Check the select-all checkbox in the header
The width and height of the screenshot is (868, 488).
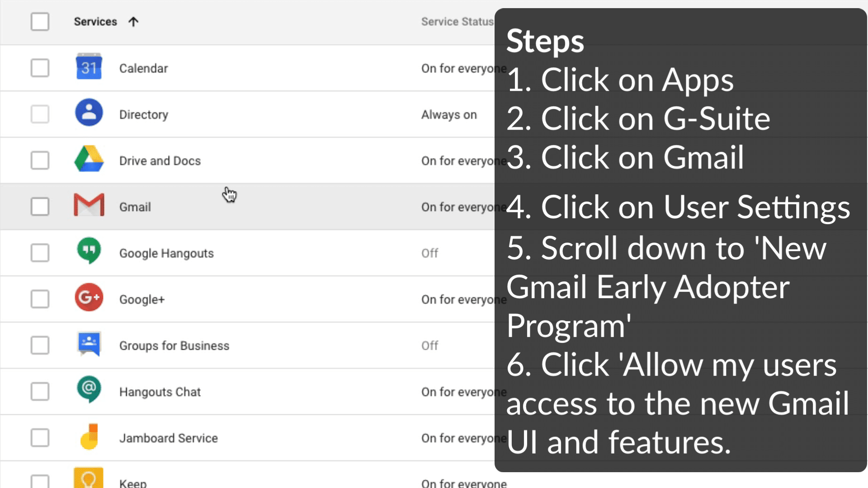click(x=40, y=21)
